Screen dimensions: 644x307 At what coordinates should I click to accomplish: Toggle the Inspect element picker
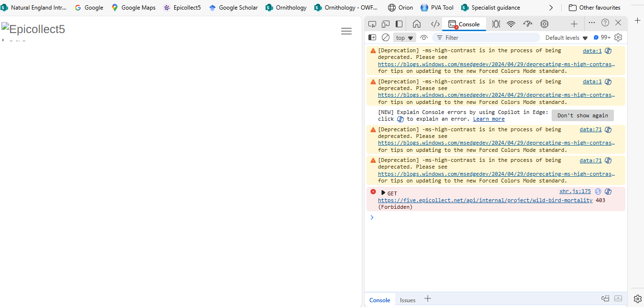click(x=372, y=24)
